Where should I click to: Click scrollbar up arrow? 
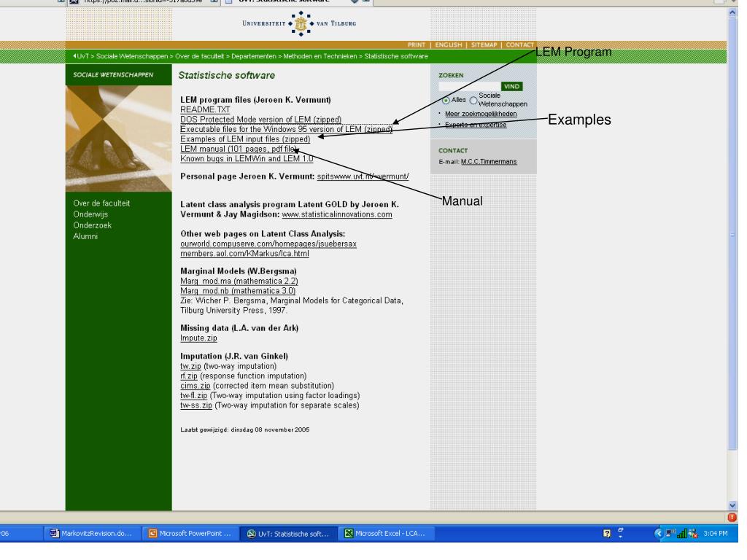(x=732, y=13)
